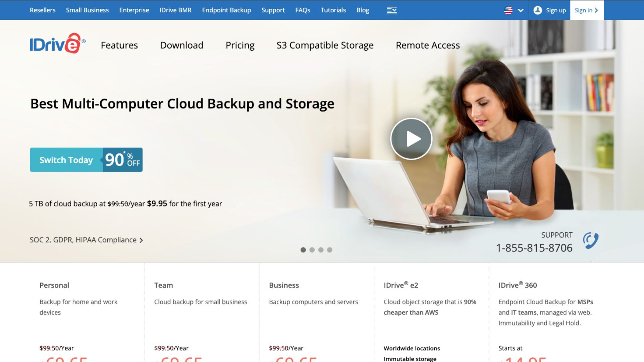Click 'Backup for home and work devices' text
Image resolution: width=644 pixels, height=362 pixels.
click(78, 307)
